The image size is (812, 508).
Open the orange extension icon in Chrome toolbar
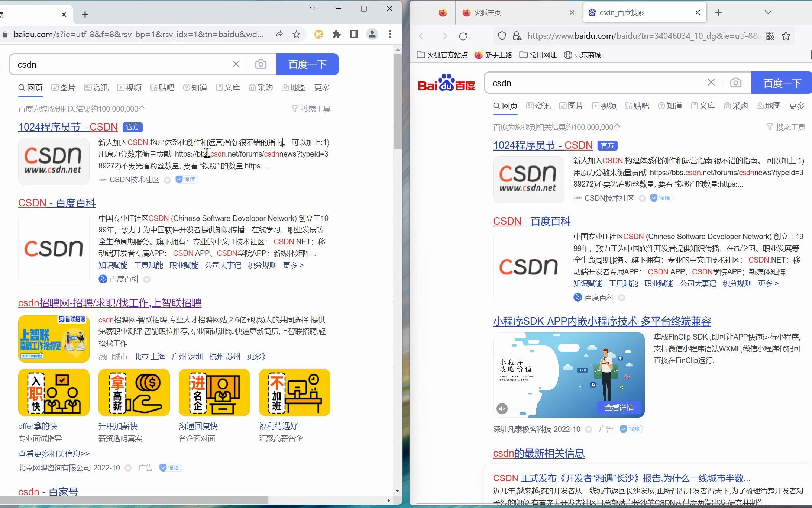pos(318,35)
